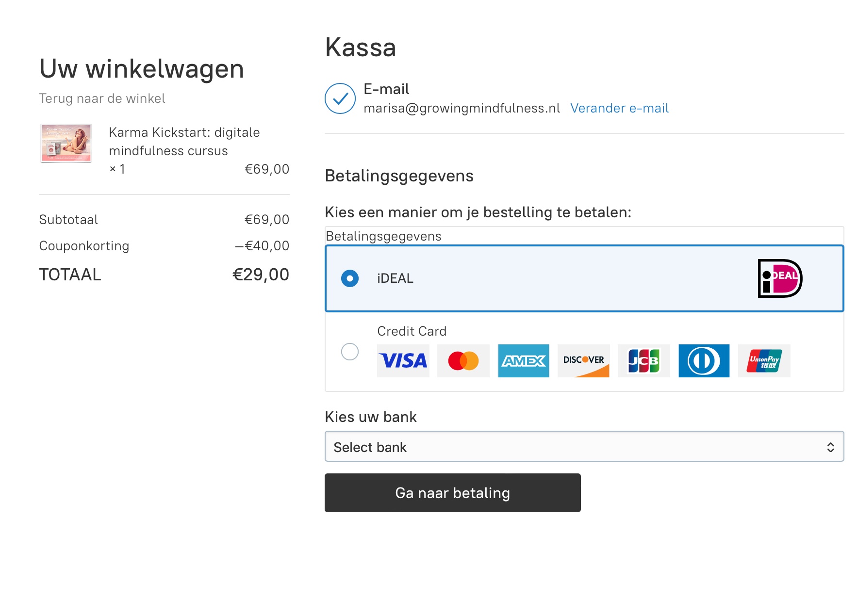858x616 pixels.
Task: Open the Select bank dropdown
Action: click(584, 446)
